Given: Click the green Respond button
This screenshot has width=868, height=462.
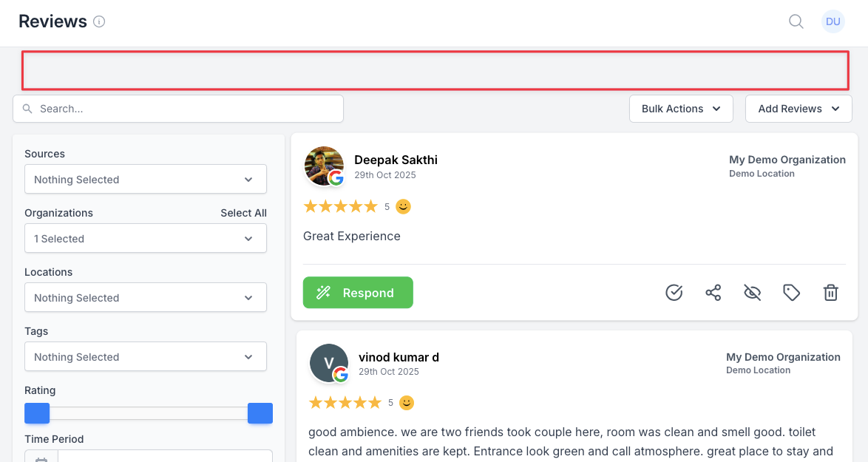Looking at the screenshot, I should click(358, 293).
